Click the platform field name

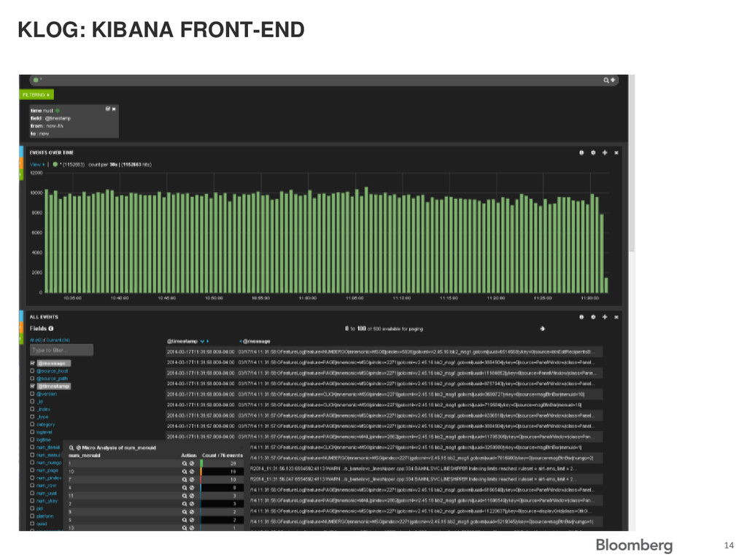(44, 516)
